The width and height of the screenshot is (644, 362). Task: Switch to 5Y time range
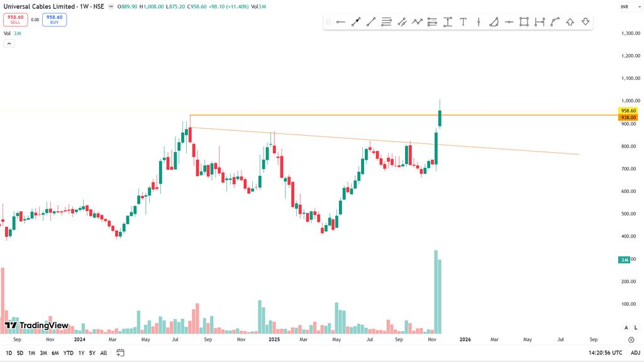tap(92, 353)
